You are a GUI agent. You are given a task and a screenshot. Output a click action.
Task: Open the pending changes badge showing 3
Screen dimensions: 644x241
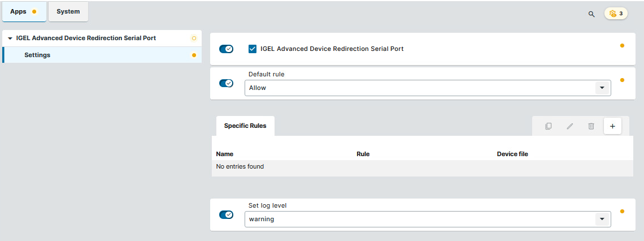(616, 14)
